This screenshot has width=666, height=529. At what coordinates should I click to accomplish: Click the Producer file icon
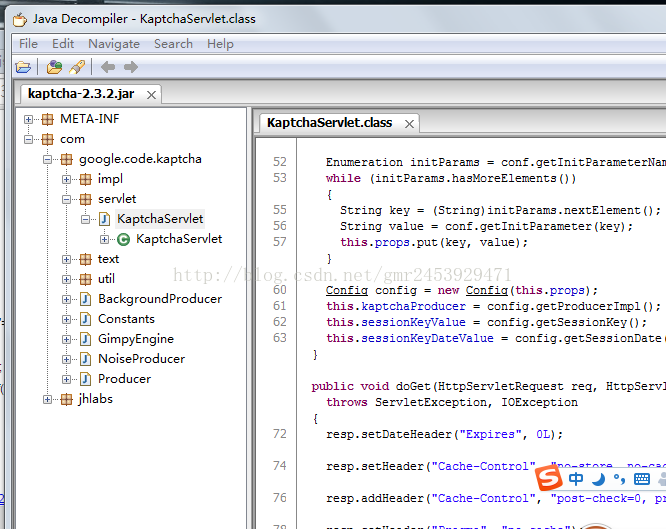pos(85,379)
